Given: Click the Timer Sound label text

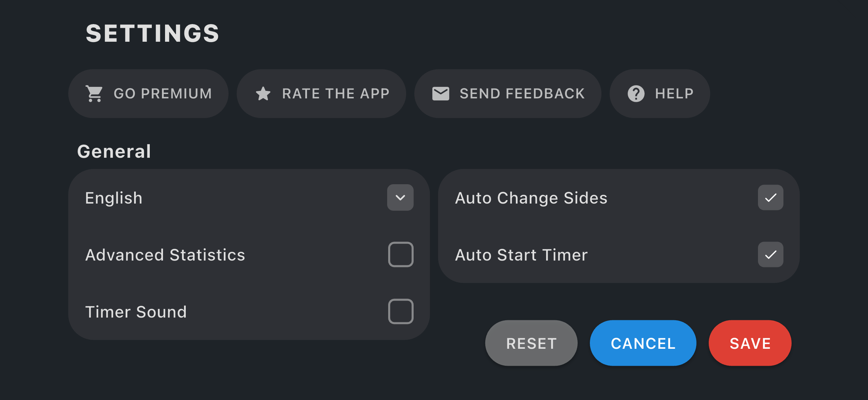Looking at the screenshot, I should [x=136, y=312].
